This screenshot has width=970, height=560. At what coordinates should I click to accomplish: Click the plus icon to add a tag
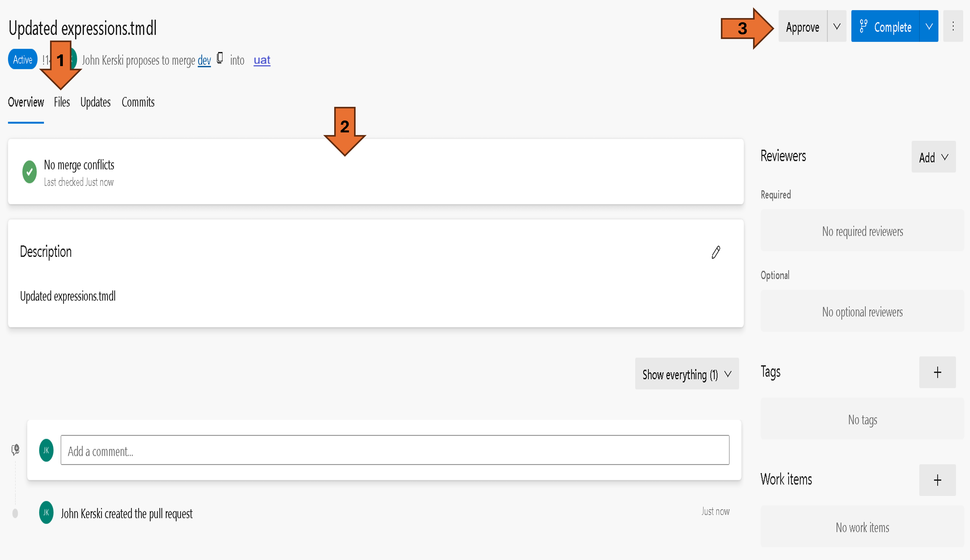[937, 372]
